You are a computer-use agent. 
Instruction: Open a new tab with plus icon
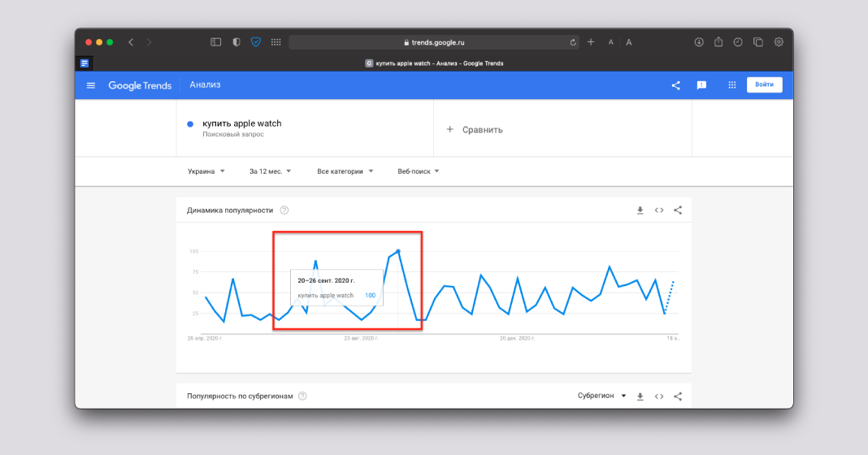pyautogui.click(x=591, y=42)
